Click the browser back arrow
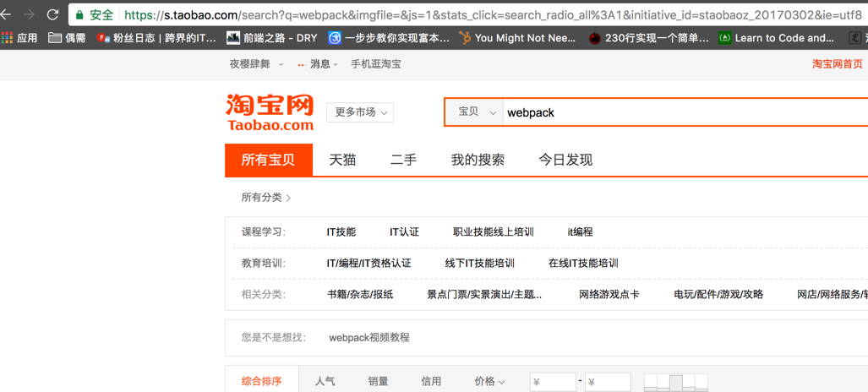 click(6, 15)
